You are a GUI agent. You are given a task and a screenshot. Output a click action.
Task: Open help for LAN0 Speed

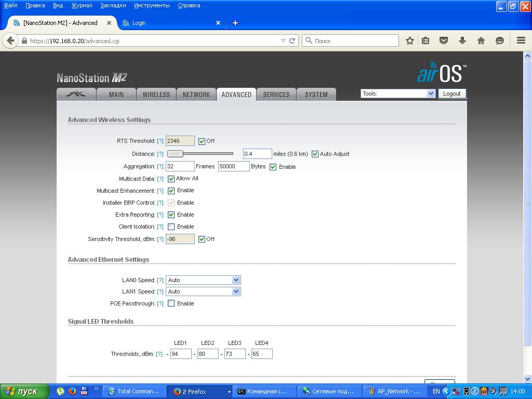click(x=160, y=280)
